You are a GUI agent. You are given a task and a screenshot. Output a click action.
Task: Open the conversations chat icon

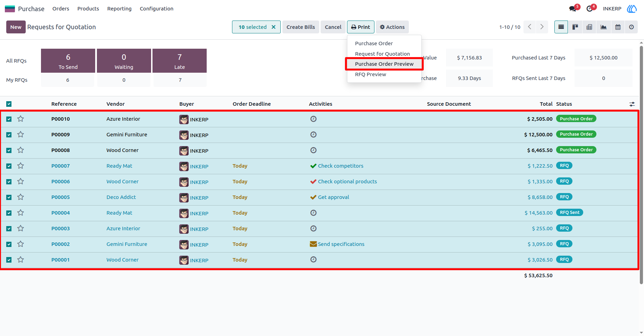(x=573, y=9)
